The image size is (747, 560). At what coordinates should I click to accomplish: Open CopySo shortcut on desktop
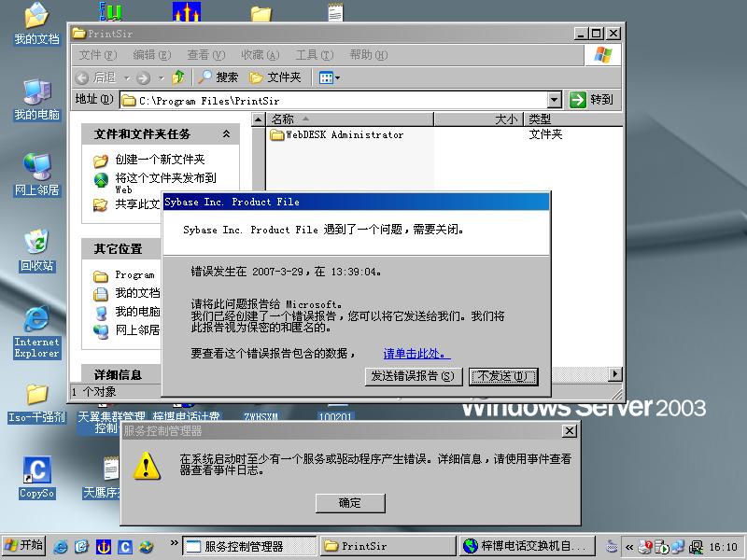coord(36,478)
